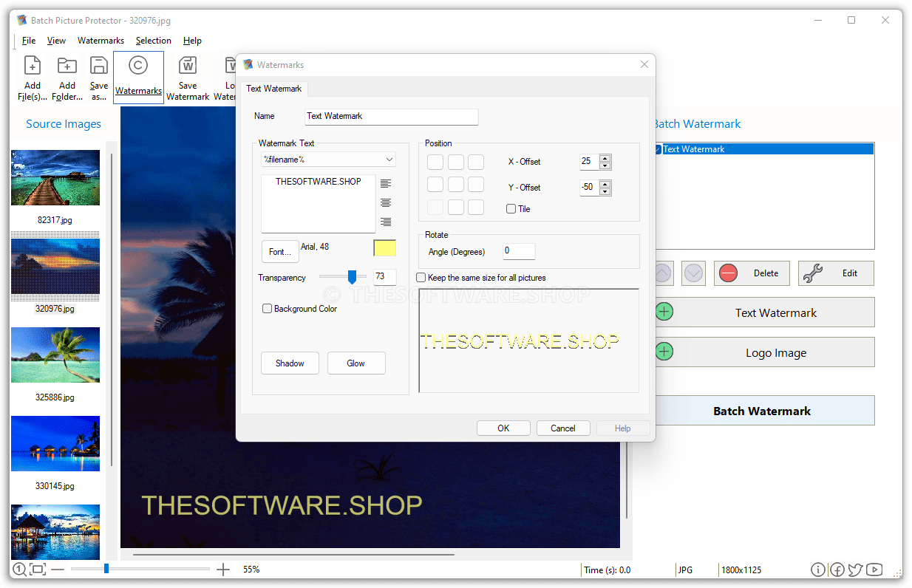
Task: Decrease the X - Offset value
Action: coord(605,165)
